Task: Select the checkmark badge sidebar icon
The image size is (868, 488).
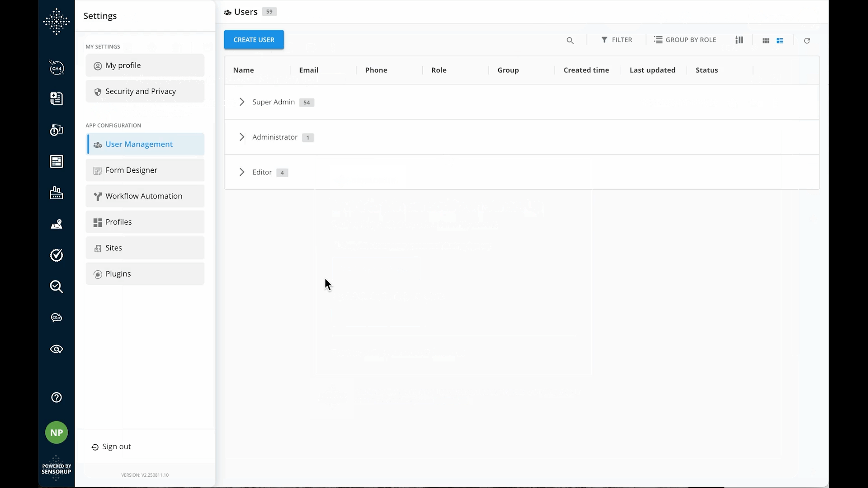Action: (x=57, y=255)
